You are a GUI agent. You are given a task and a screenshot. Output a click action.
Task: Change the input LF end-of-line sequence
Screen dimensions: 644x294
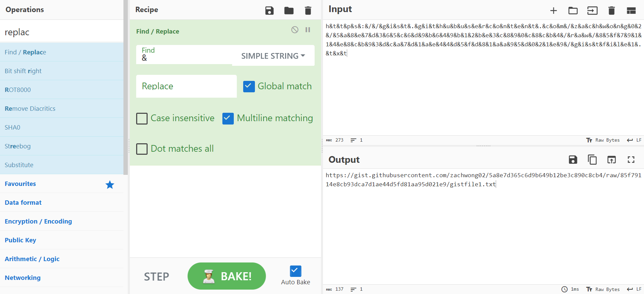634,140
